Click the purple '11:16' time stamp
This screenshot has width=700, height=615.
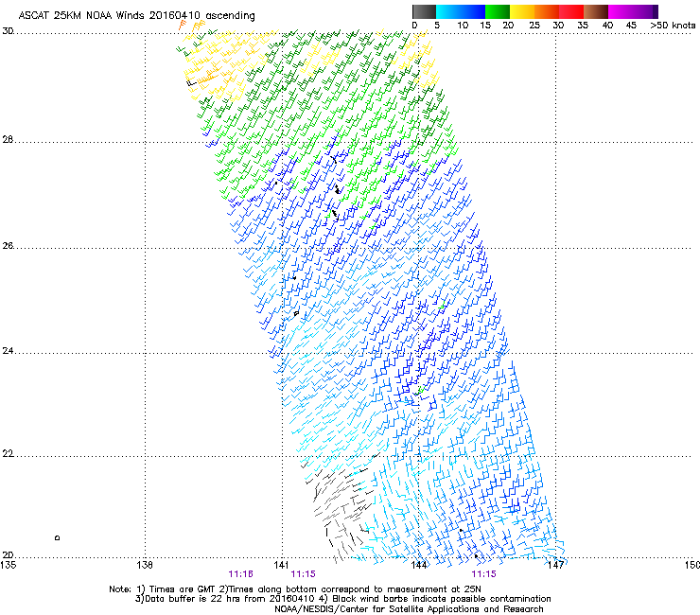(240, 574)
